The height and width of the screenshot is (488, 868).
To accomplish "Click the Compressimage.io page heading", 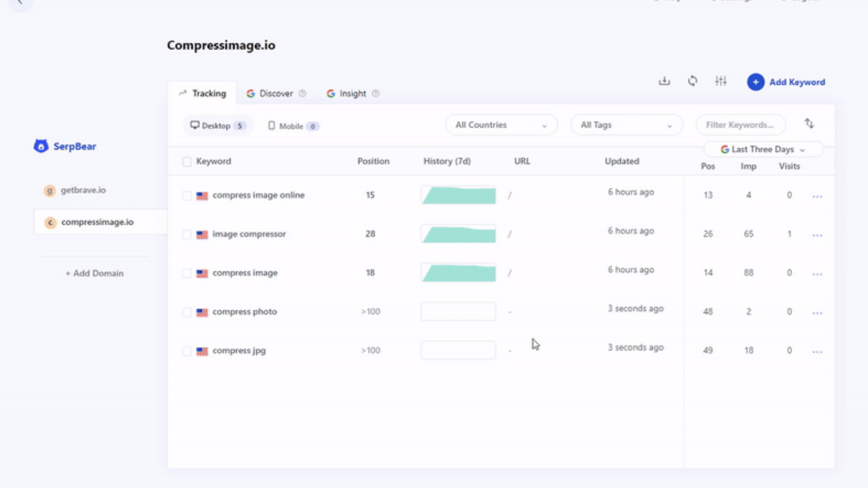I will [x=221, y=45].
